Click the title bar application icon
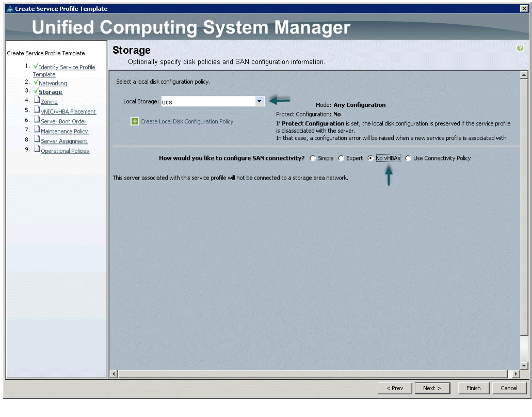The image size is (532, 417). pyautogui.click(x=10, y=9)
